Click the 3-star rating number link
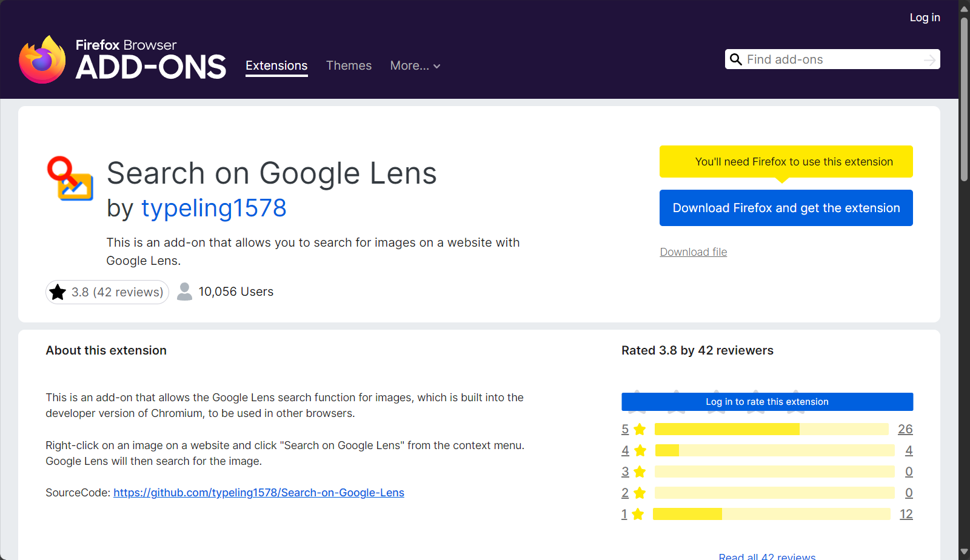This screenshot has height=560, width=970. click(x=625, y=472)
